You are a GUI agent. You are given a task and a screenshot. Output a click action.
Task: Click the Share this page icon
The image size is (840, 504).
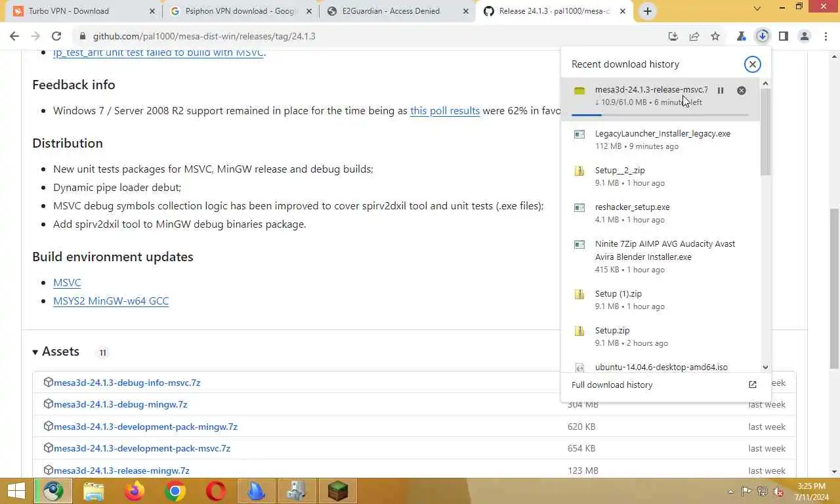[694, 36]
